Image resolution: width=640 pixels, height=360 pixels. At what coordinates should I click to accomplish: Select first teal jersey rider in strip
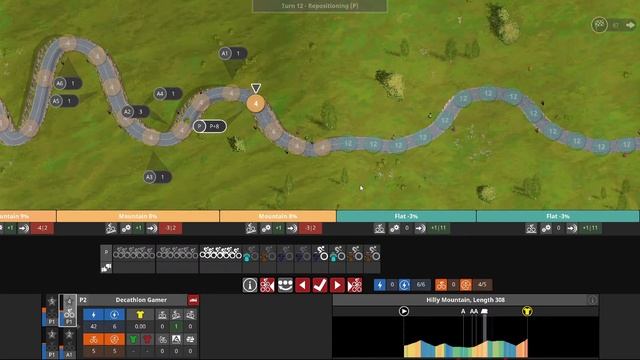tap(251, 253)
